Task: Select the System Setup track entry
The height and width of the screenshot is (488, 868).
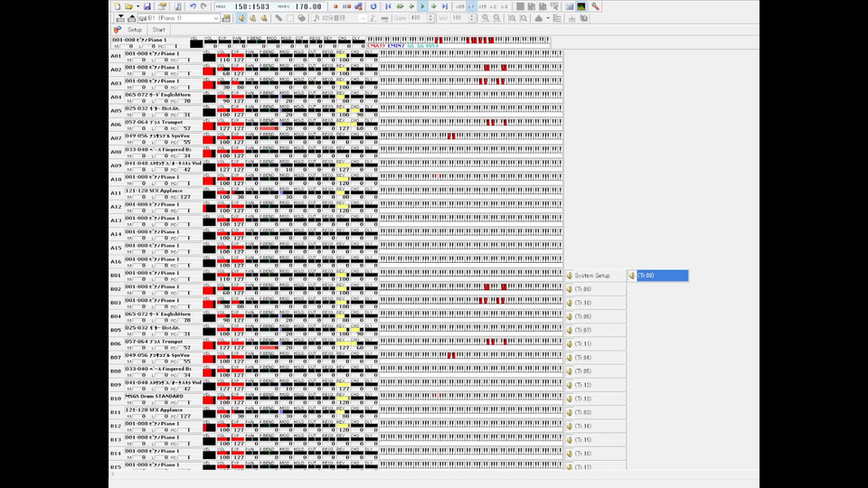Action: tap(596, 276)
